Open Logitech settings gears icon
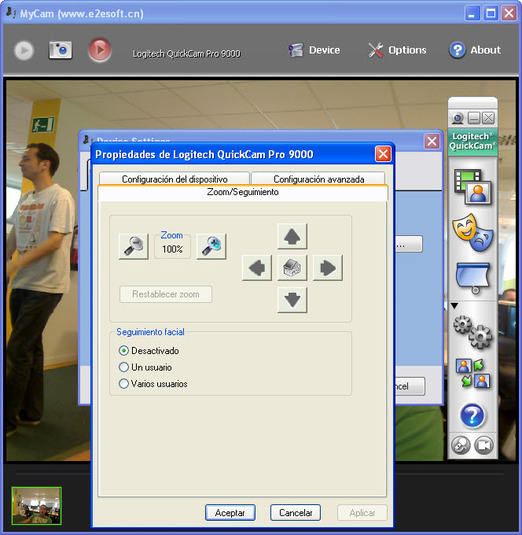The width and height of the screenshot is (522, 535). click(473, 332)
